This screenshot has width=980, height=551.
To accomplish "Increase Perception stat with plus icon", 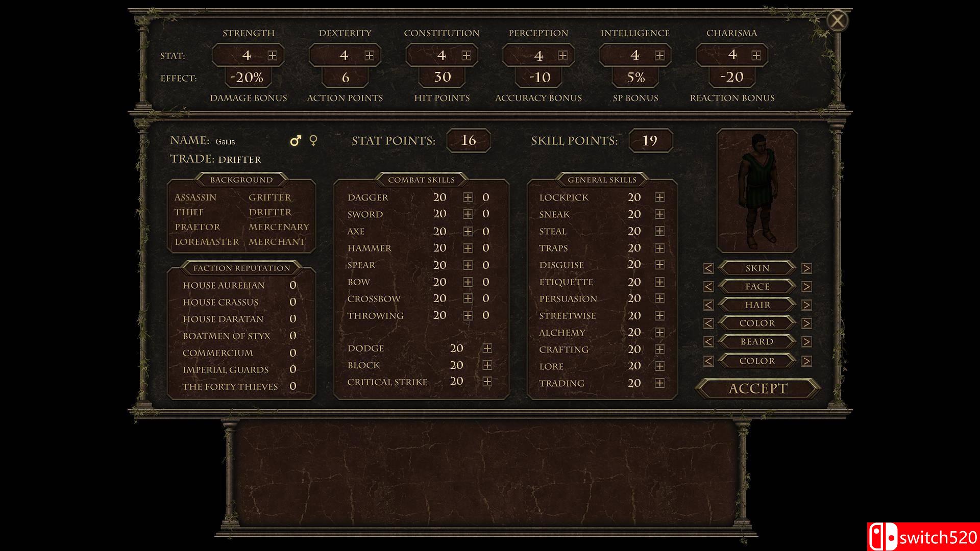I will pos(562,56).
